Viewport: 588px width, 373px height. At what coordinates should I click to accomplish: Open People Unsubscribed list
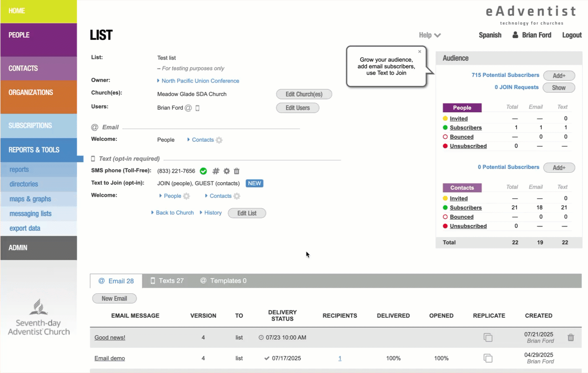pos(468,146)
